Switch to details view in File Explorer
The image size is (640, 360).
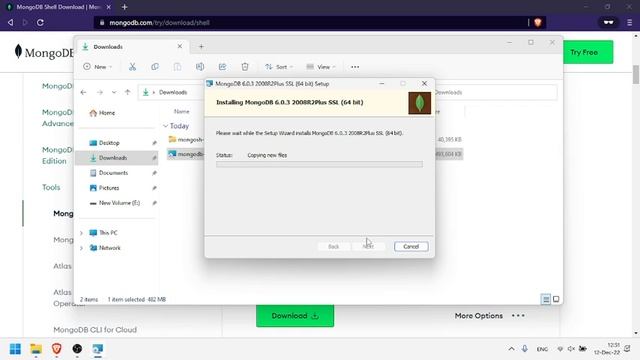click(546, 300)
